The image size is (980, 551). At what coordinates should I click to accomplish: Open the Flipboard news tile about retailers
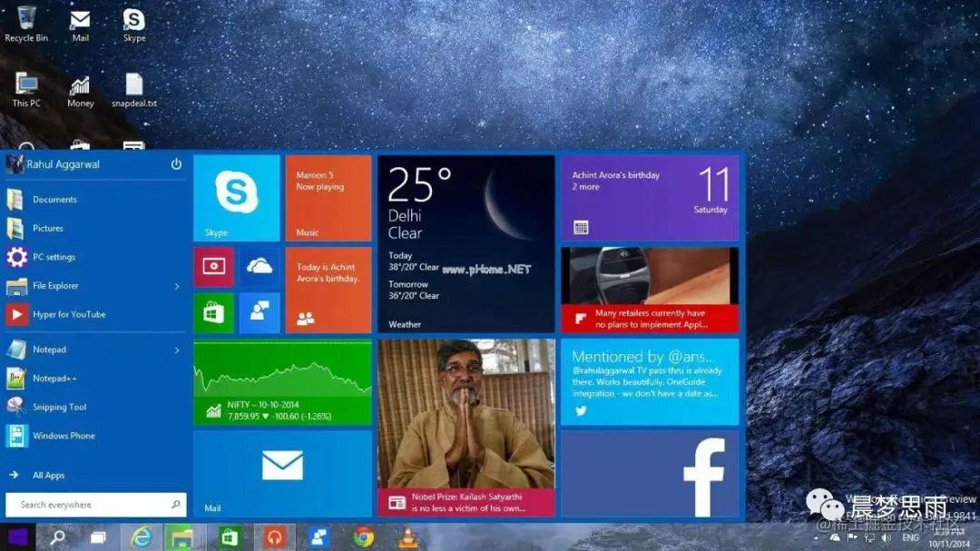pos(650,290)
